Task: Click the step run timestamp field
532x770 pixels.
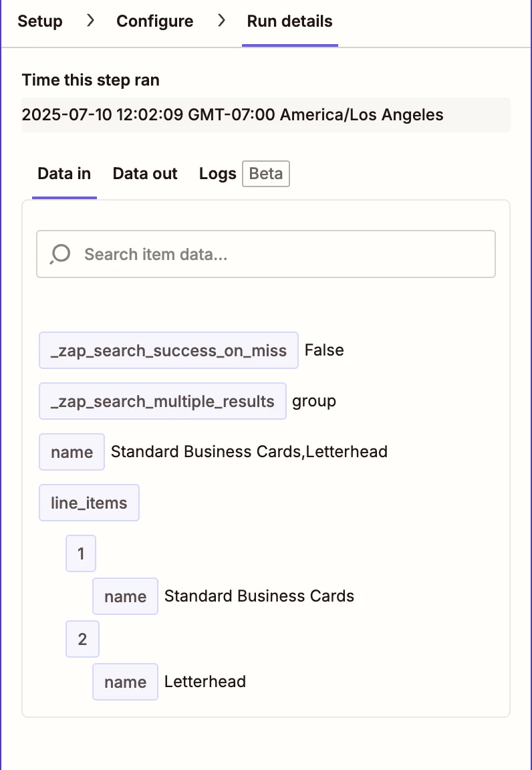Action: click(x=265, y=115)
